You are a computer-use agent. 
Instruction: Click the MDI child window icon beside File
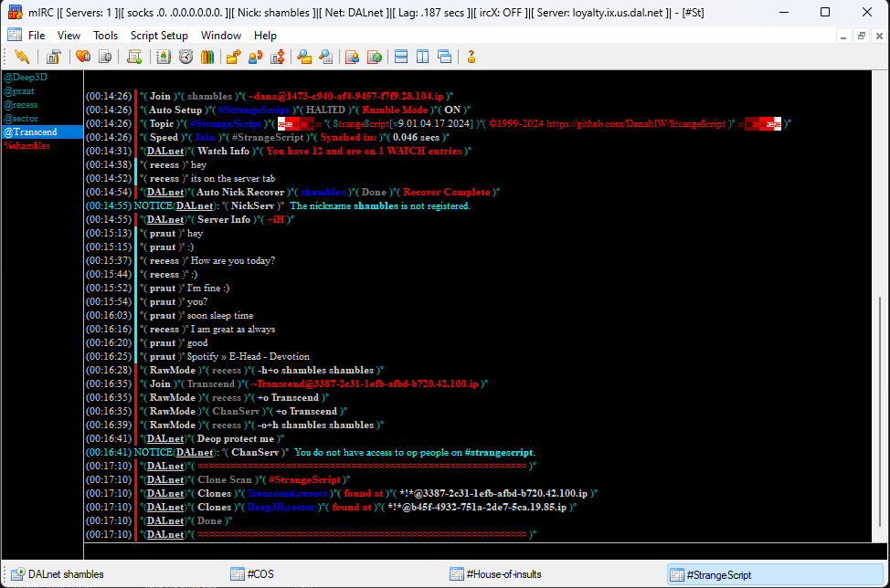click(15, 36)
